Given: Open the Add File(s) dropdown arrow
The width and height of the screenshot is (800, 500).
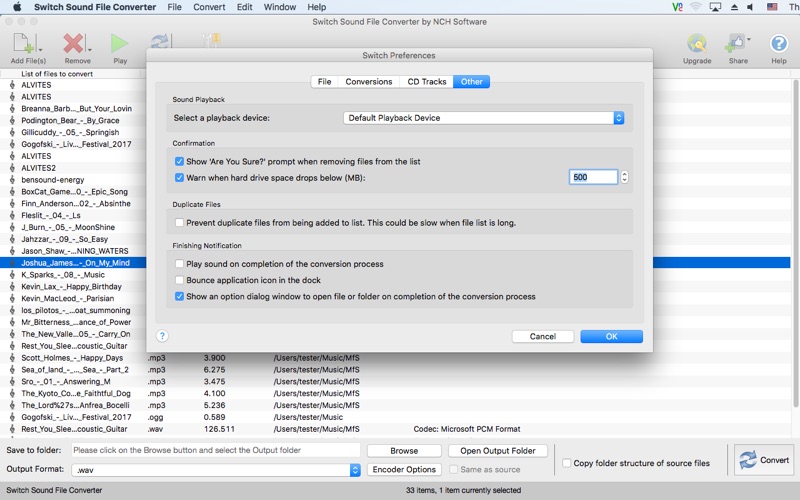Looking at the screenshot, I should (40, 49).
